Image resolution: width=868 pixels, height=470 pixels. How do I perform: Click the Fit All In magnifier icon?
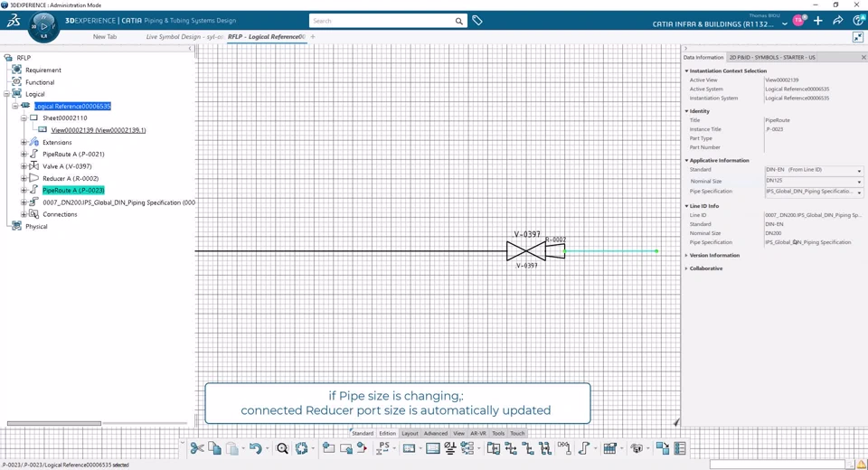coord(282,448)
